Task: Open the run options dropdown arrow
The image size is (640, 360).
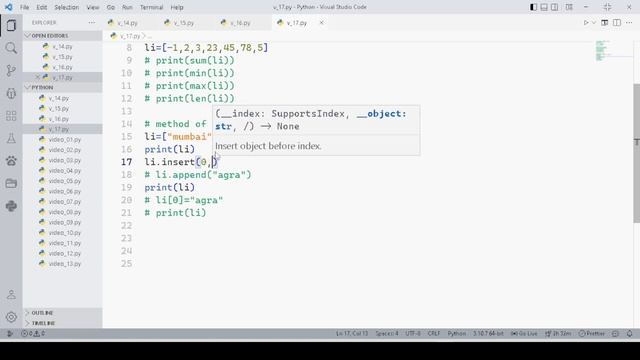Action: (594, 23)
